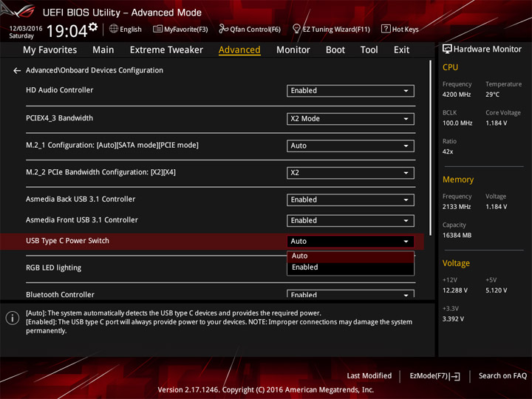The image size is (532, 399).
Task: Click CPU temperature value 29°C
Action: coord(492,95)
